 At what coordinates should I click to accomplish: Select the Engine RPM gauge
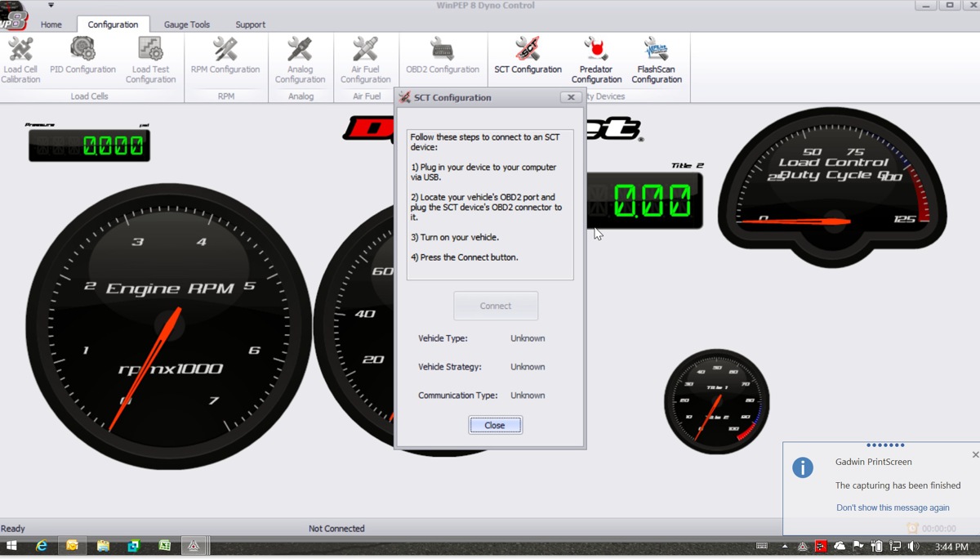[x=169, y=327]
